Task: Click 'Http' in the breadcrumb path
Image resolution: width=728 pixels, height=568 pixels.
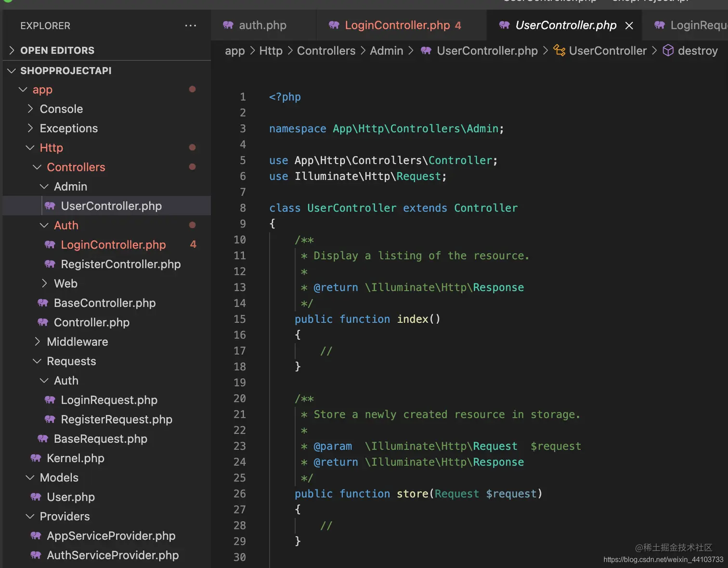Action: (271, 51)
